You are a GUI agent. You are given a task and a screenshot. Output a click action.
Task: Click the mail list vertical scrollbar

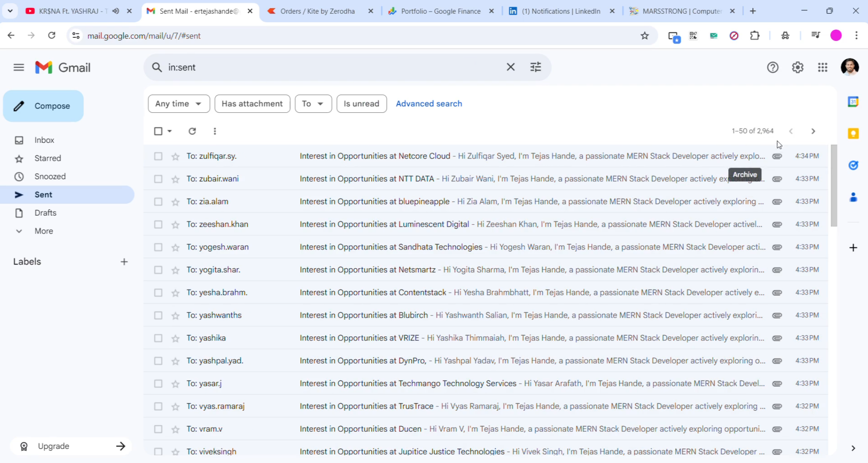833,186
